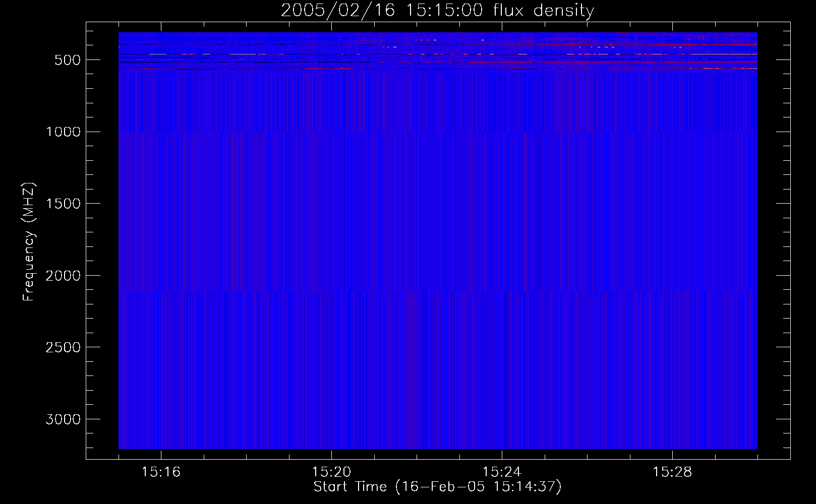
Task: Click the 2000 frequency tick label
Action: (63, 276)
